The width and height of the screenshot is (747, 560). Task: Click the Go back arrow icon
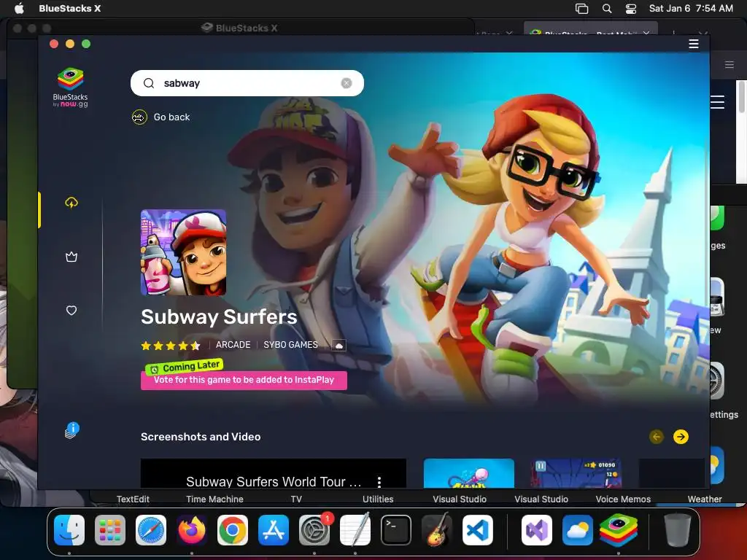click(x=139, y=117)
